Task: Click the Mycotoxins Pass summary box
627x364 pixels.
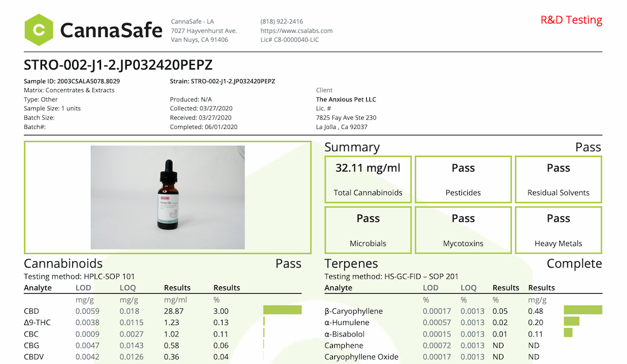Action: tap(463, 230)
